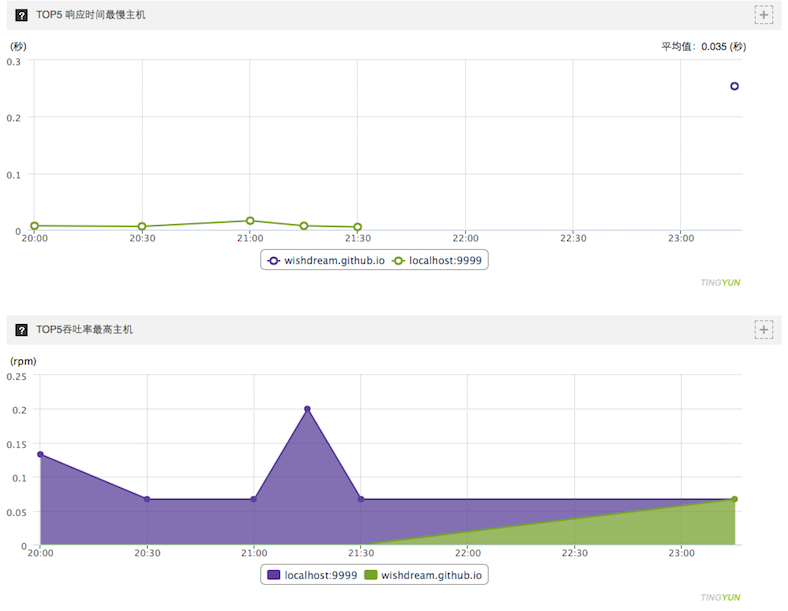Click green data point at 20:30 in response chart

(x=142, y=227)
